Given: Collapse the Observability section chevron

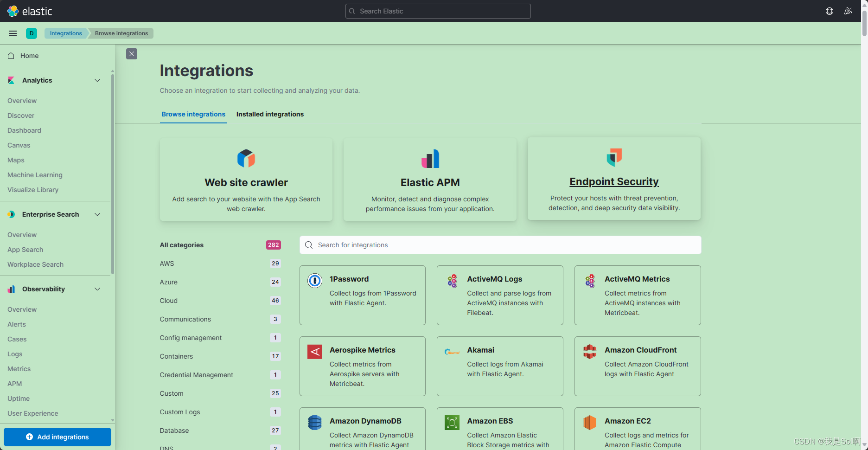Looking at the screenshot, I should [97, 289].
